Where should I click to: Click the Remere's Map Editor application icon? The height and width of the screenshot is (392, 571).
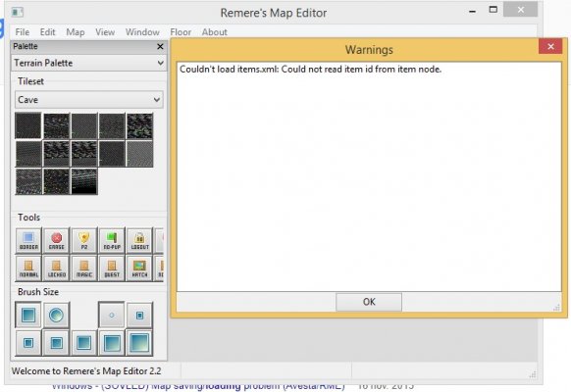tap(18, 13)
